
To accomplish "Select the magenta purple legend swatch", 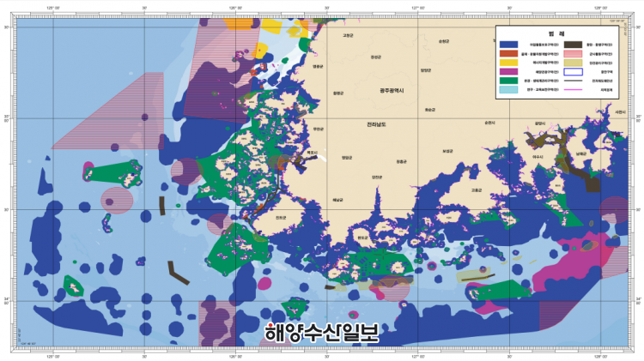I will click(508, 72).
